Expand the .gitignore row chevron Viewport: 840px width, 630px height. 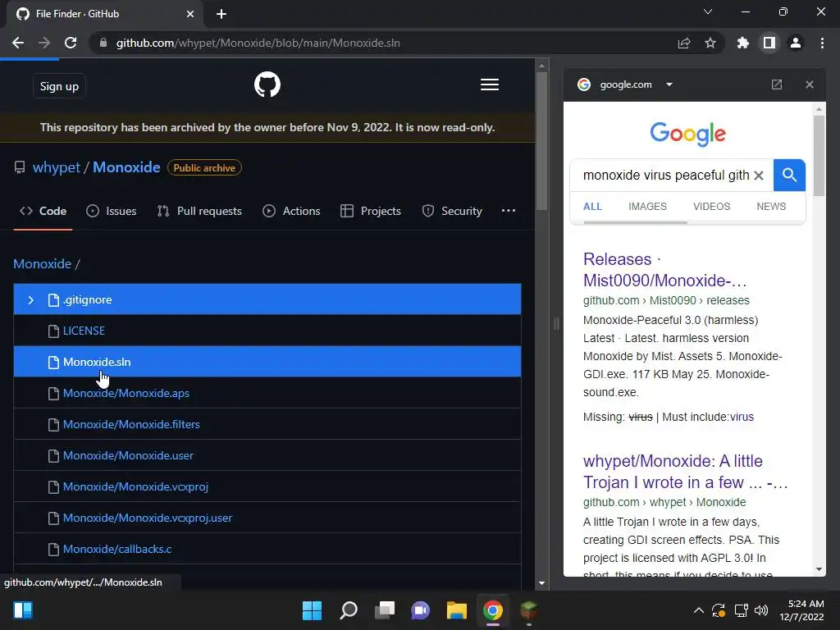pos(30,300)
